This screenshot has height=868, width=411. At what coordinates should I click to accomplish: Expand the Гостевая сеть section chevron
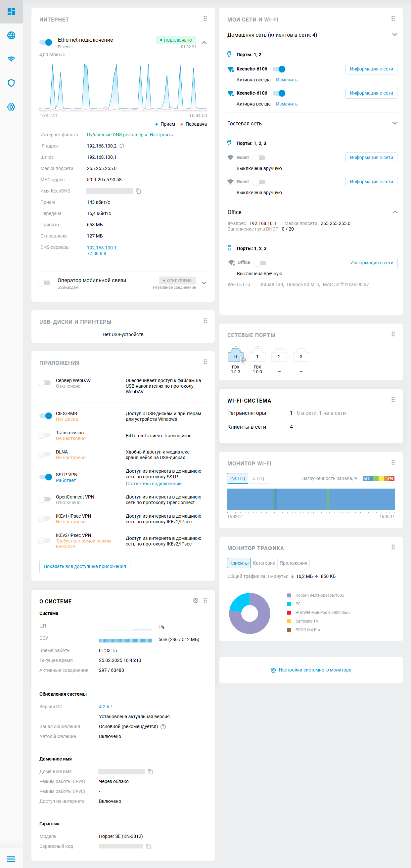pyautogui.click(x=395, y=123)
